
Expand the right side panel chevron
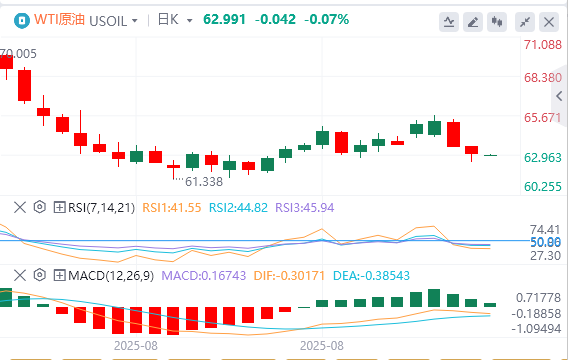click(559, 96)
